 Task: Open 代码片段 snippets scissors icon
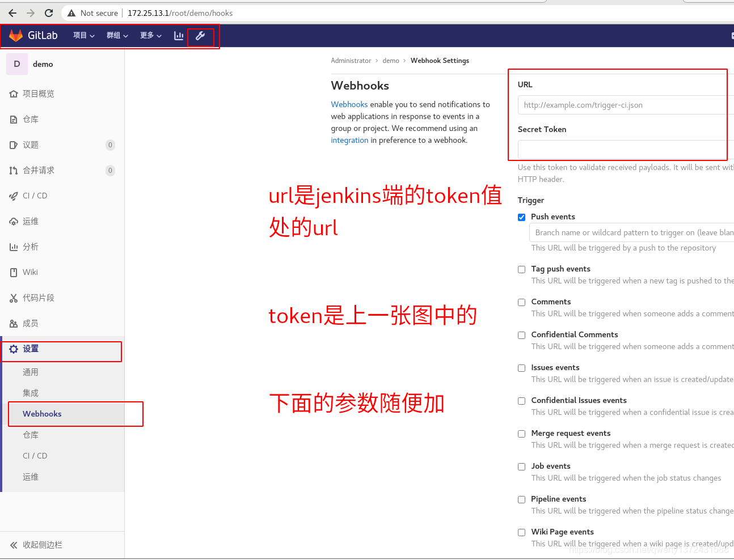point(14,298)
